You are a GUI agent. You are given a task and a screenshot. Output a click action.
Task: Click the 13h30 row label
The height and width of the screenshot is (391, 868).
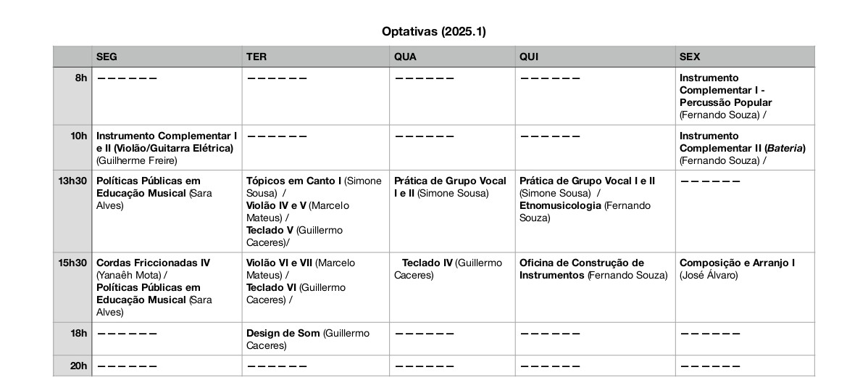[x=72, y=181]
